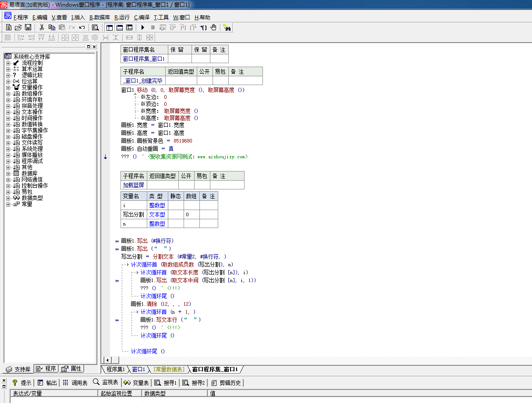
Task: Expand the 常量 tree node
Action: 7,204
